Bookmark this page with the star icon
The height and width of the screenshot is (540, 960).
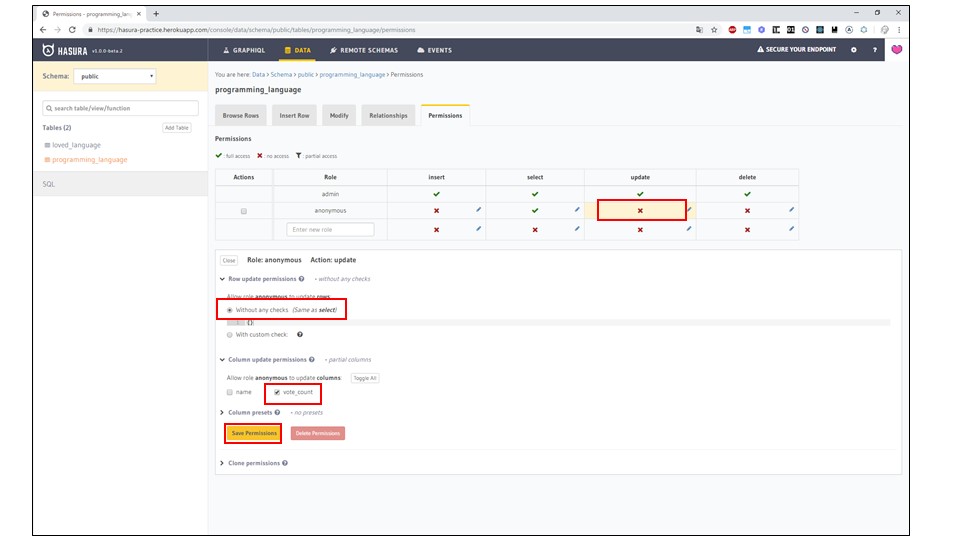coord(714,29)
